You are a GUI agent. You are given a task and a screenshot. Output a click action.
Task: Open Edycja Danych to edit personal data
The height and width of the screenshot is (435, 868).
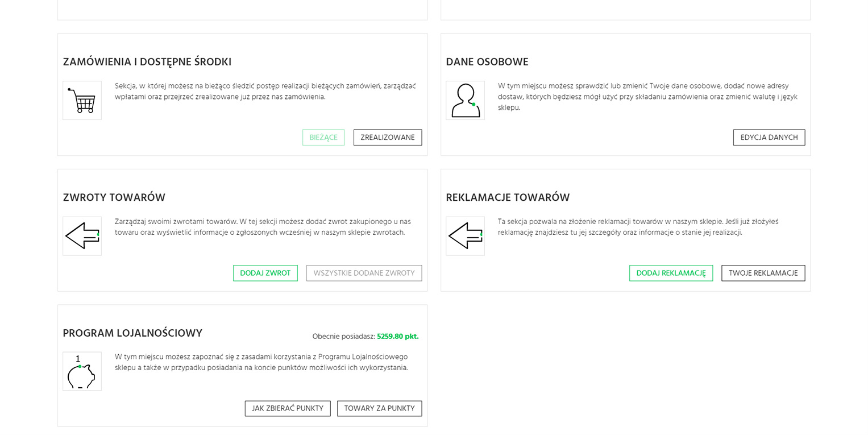pos(769,138)
